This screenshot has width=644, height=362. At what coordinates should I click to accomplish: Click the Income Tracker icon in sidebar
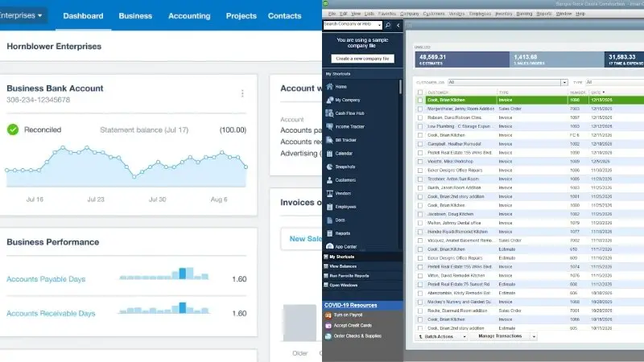click(x=329, y=126)
